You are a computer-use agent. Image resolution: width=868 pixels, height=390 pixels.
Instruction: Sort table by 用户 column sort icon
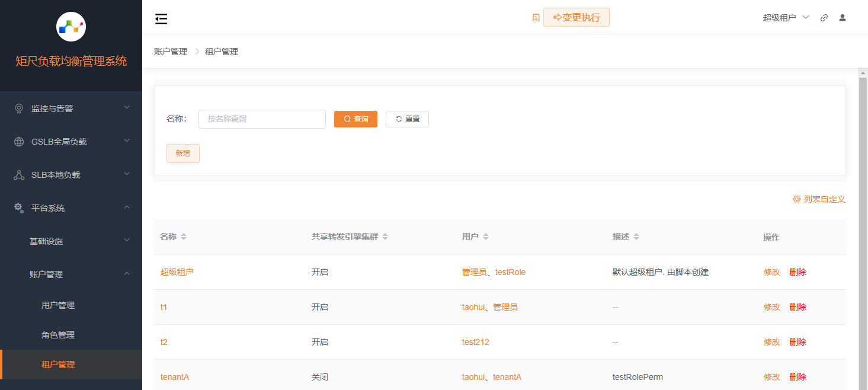click(486, 237)
